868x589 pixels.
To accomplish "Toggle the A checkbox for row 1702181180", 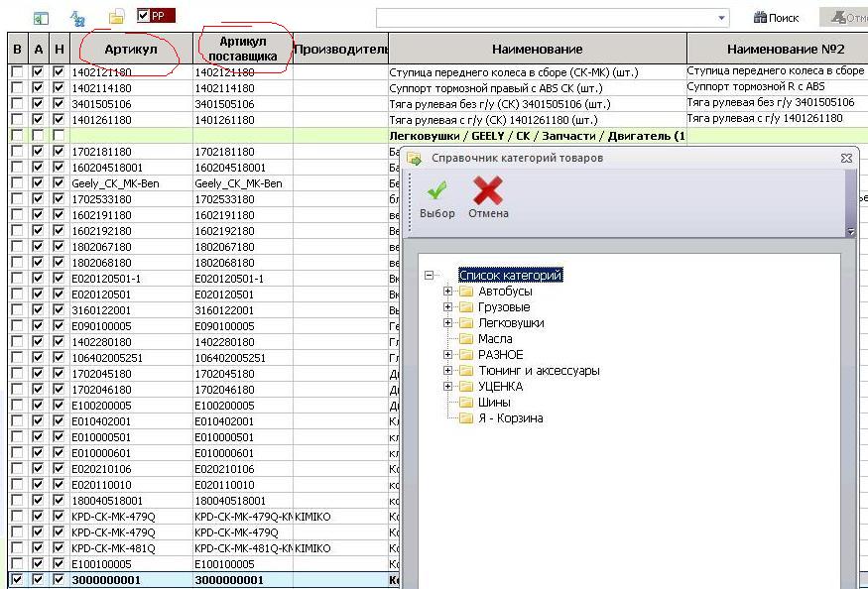I will [38, 151].
